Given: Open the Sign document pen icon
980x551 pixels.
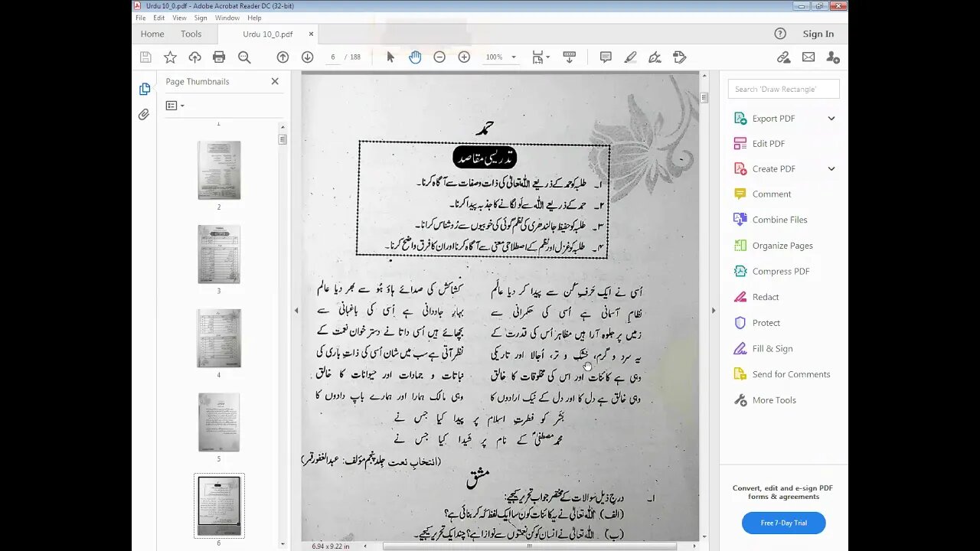Looking at the screenshot, I should (655, 57).
